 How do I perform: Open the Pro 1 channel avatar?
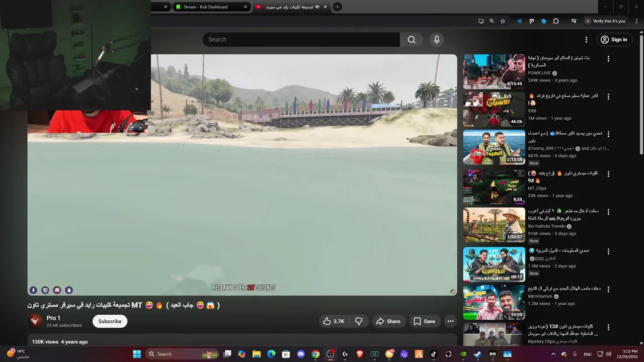tap(35, 321)
